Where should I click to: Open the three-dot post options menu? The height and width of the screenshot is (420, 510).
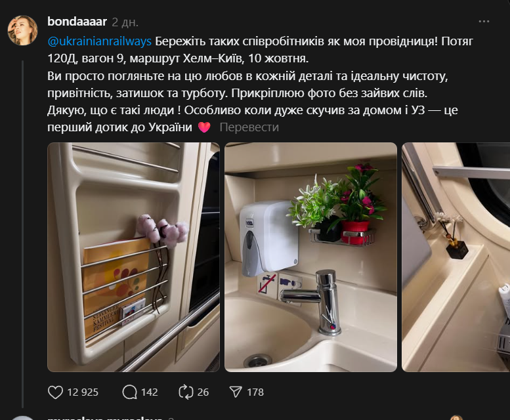[484, 22]
